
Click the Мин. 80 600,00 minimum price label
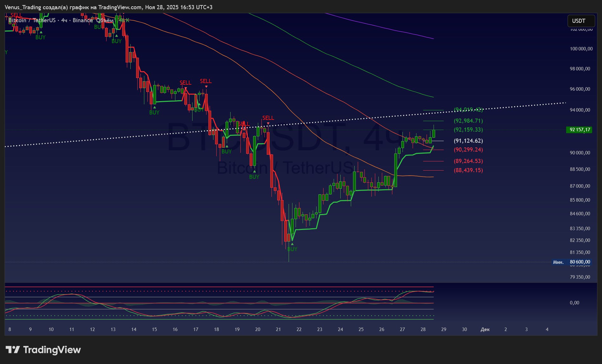coord(572,262)
